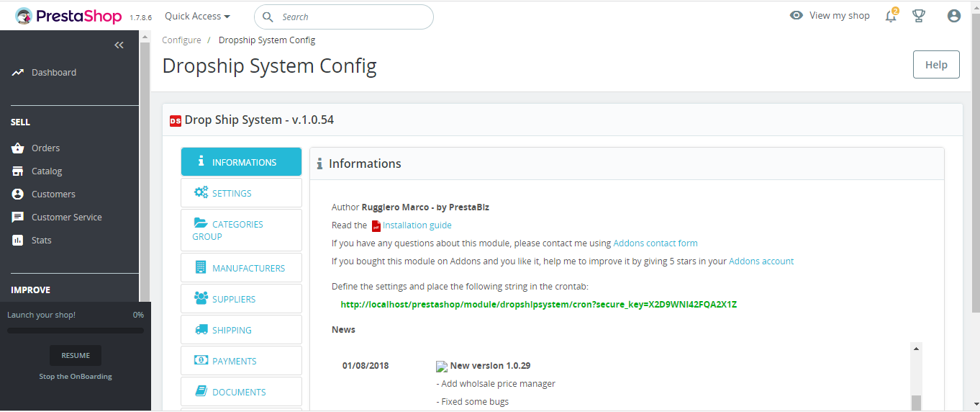Click the info icon in Informations heading

319,164
